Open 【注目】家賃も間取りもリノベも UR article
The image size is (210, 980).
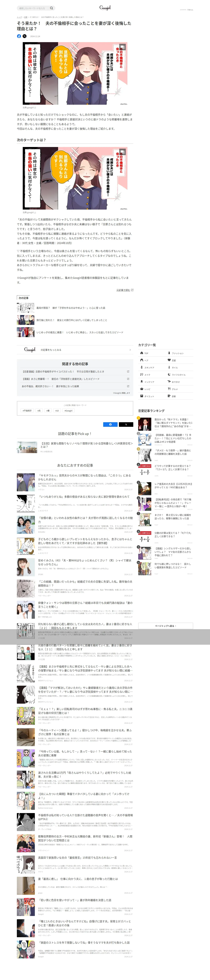(x=75, y=447)
